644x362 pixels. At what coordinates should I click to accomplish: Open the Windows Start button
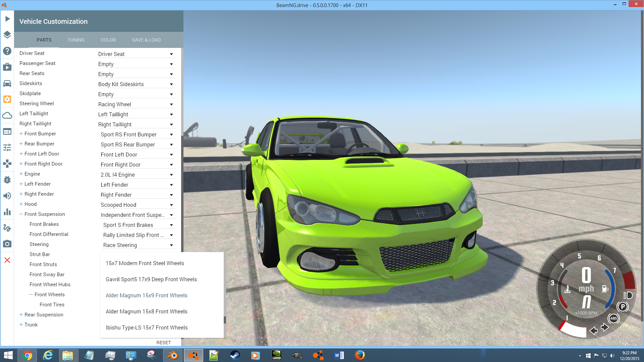(8, 355)
